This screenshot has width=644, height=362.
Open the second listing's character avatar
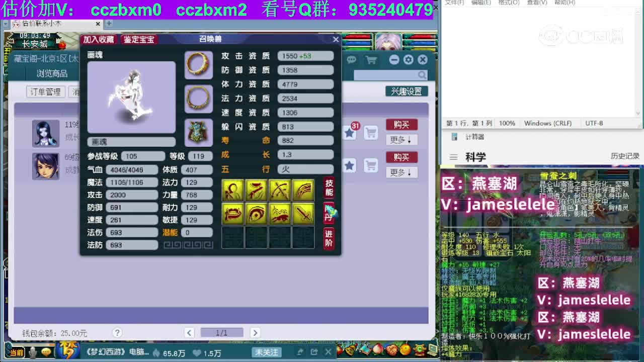click(x=46, y=166)
